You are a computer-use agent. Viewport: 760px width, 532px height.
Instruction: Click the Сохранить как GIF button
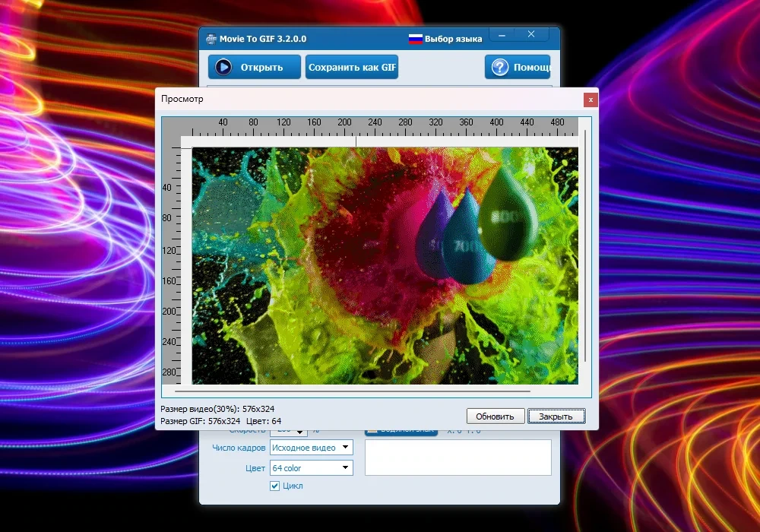coord(352,67)
